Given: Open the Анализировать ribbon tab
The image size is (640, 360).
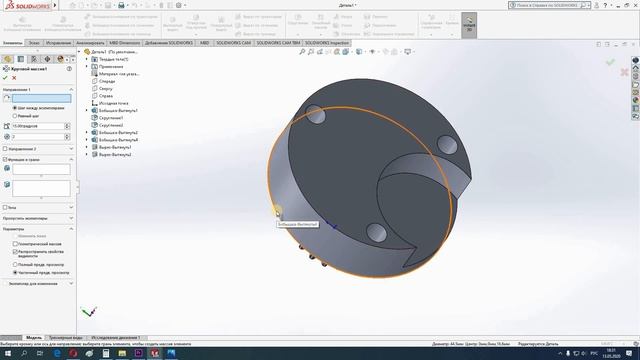Looking at the screenshot, I should click(90, 43).
